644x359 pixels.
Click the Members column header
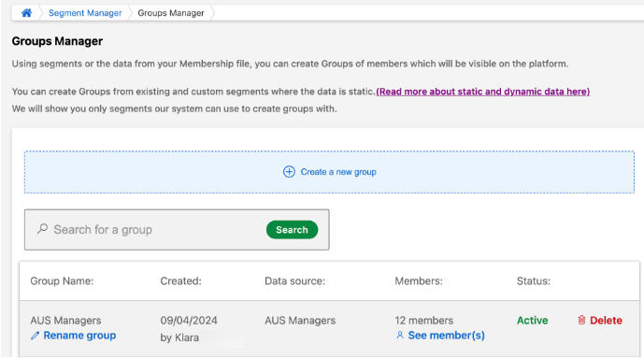coord(419,281)
